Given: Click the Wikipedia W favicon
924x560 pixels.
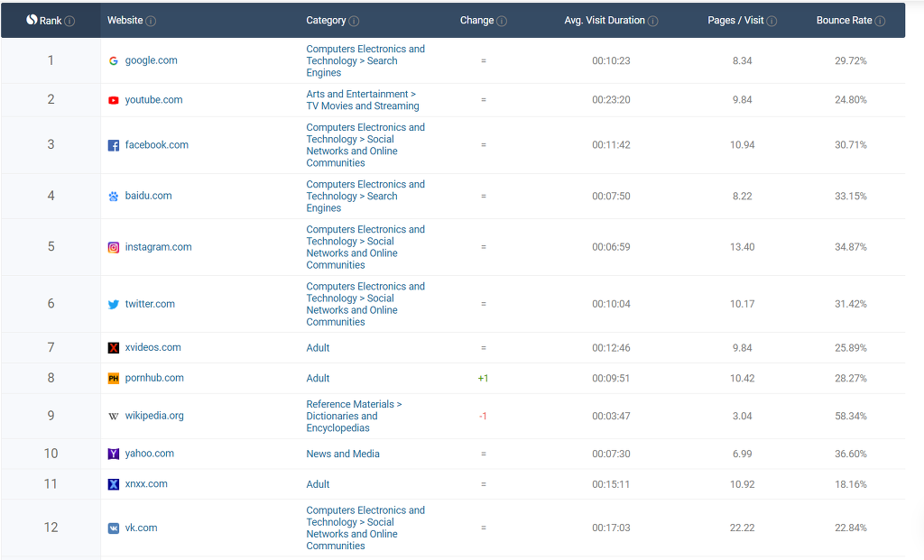Looking at the screenshot, I should 114,417.
